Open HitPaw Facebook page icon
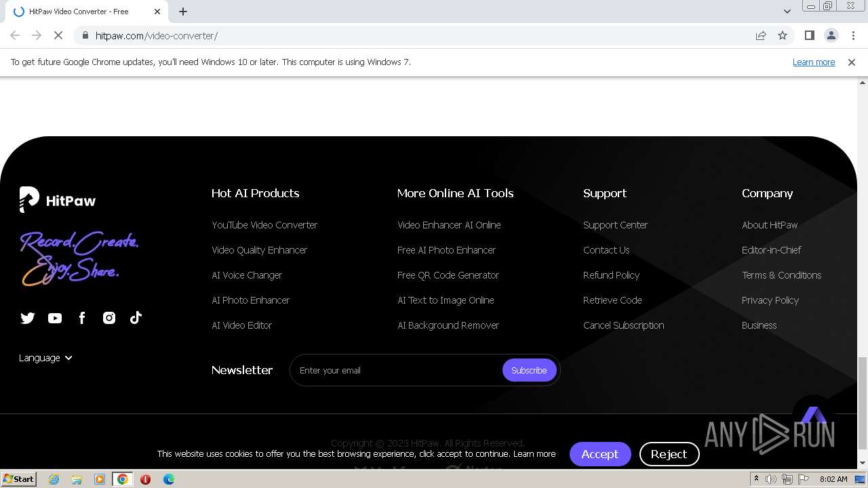The height and width of the screenshot is (488, 868). pyautogui.click(x=82, y=318)
